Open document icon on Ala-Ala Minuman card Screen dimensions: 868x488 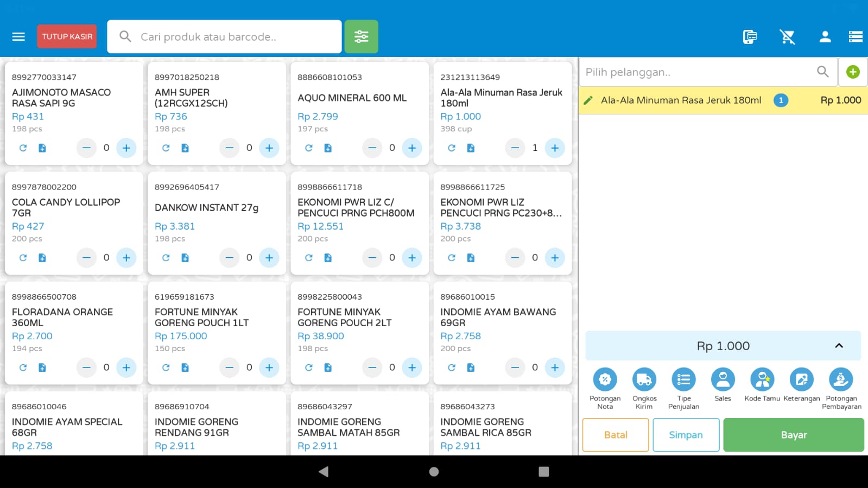point(471,148)
